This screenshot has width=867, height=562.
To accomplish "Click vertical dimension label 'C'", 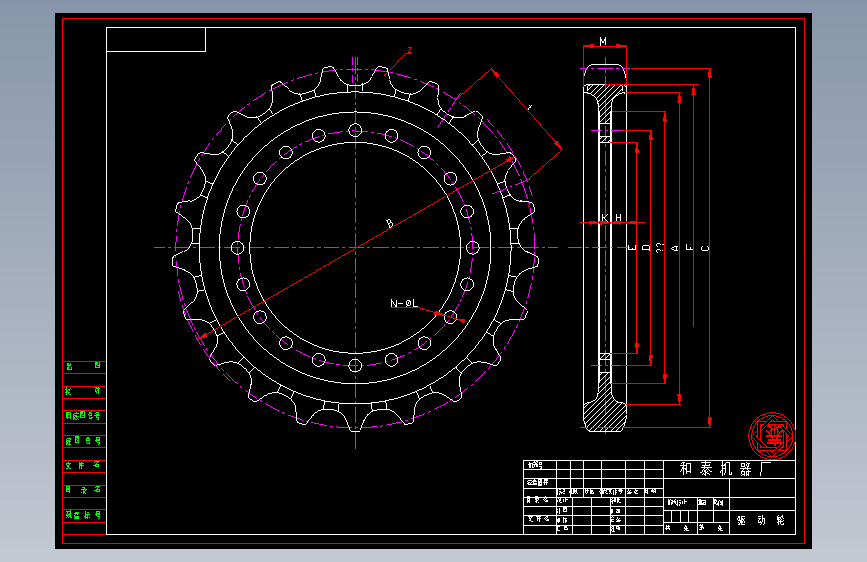I will (x=704, y=248).
